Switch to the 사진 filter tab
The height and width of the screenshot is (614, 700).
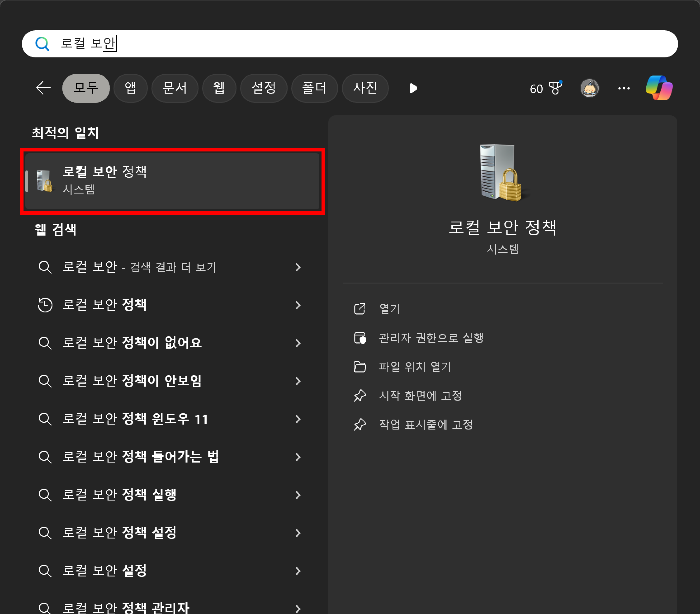(x=365, y=88)
